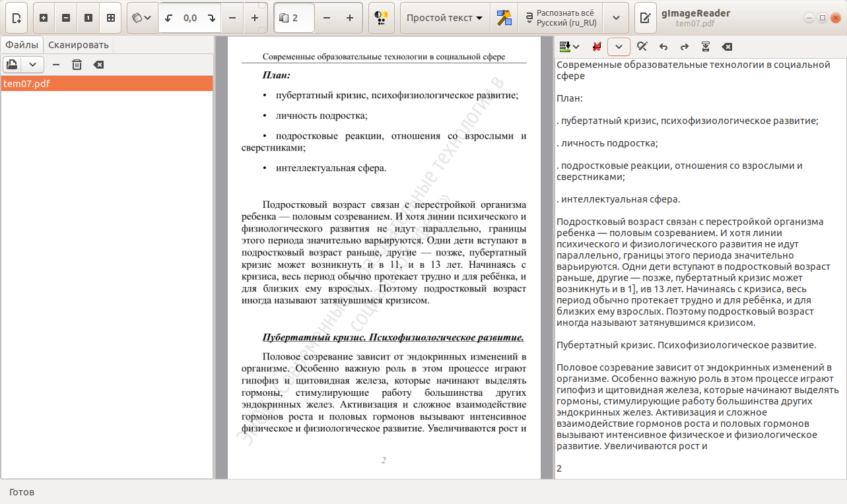Viewport: 847px width, 504px height.
Task: Expand the open file options dropdown
Action: (x=32, y=65)
